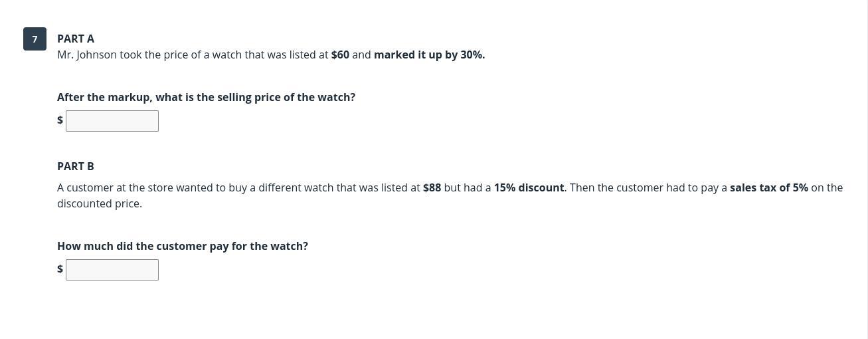Viewport: 868px width, 339px height.
Task: Click 'After the markup' question prompt
Action: tap(206, 98)
